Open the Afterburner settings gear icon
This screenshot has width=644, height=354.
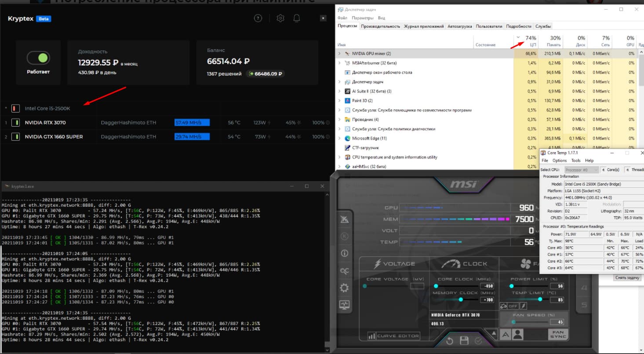tap(344, 288)
